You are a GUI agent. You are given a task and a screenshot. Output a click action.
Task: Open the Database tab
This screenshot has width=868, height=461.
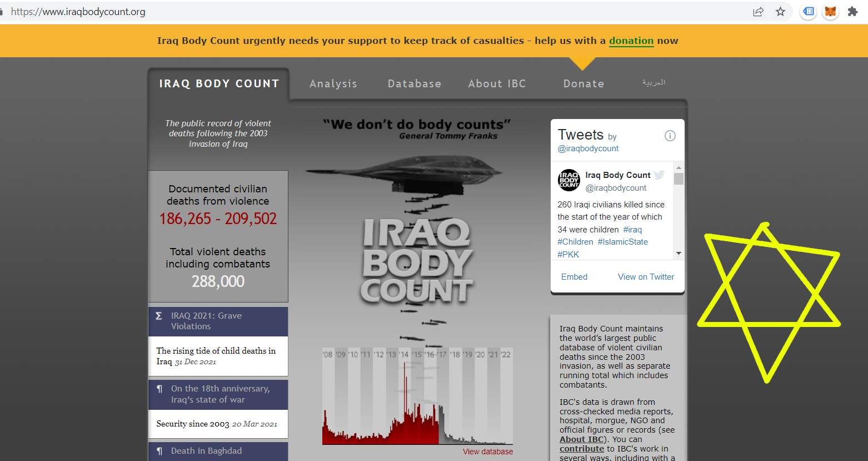click(x=415, y=83)
